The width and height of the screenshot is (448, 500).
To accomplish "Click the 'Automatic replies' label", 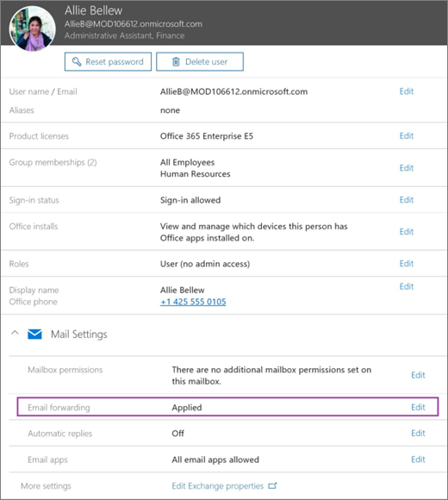I will (60, 434).
